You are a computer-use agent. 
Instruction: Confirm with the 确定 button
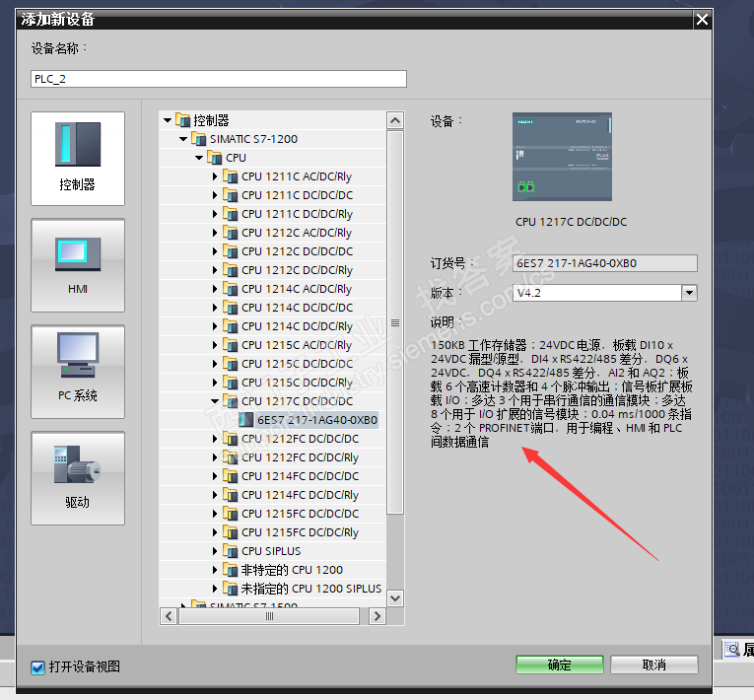tap(560, 665)
